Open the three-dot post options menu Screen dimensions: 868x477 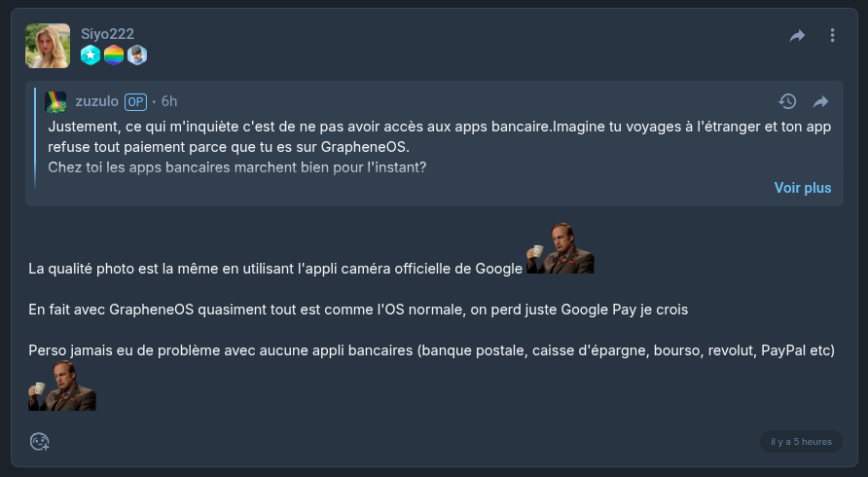pos(832,36)
